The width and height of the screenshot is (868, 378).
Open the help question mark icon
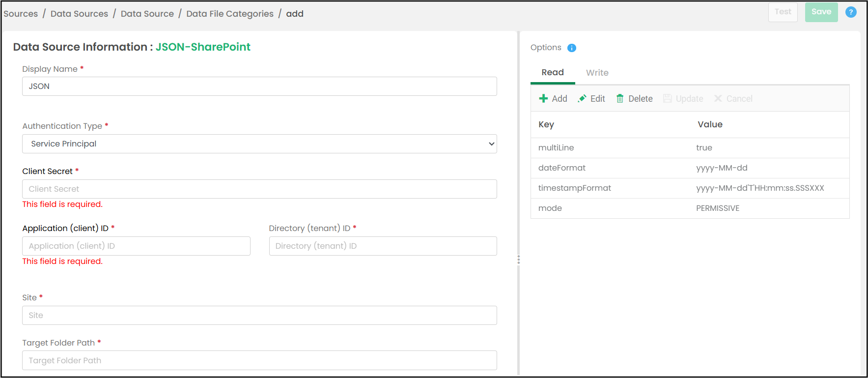(851, 12)
